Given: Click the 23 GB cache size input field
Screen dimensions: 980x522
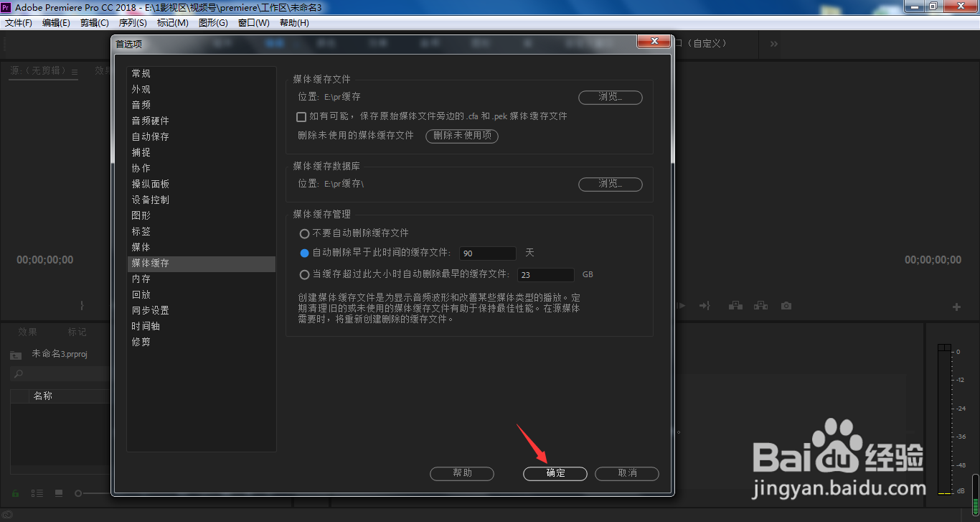Looking at the screenshot, I should [546, 275].
